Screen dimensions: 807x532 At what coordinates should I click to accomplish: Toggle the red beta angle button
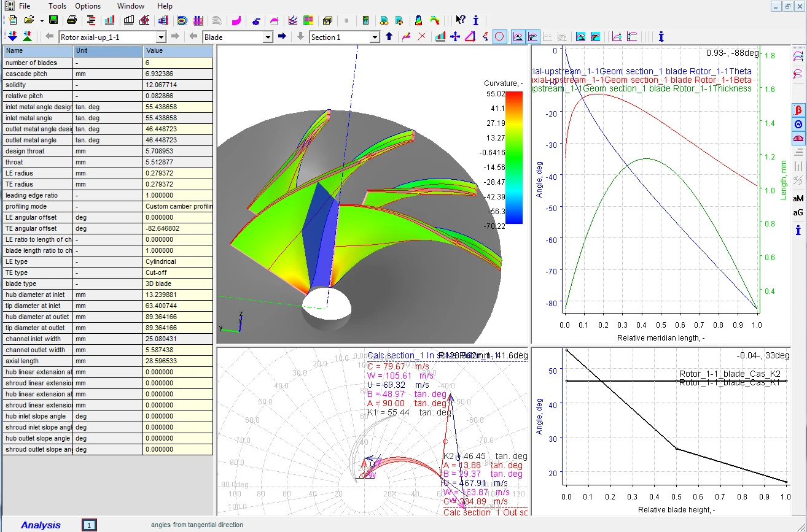coord(798,110)
